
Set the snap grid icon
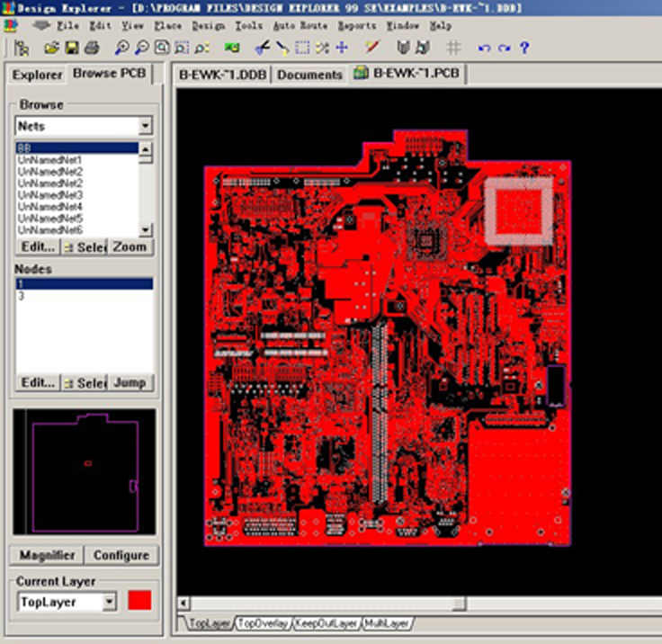coord(453,48)
